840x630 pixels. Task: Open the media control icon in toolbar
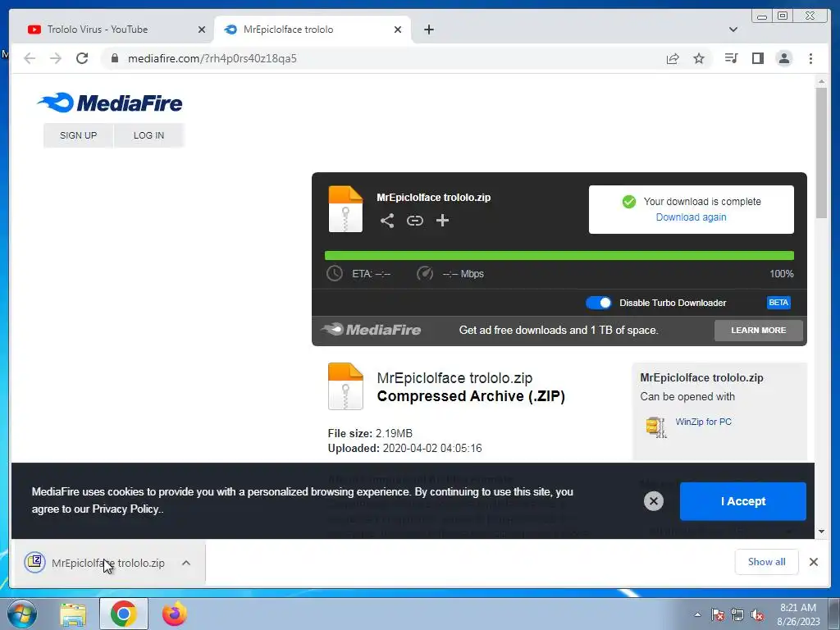(731, 58)
